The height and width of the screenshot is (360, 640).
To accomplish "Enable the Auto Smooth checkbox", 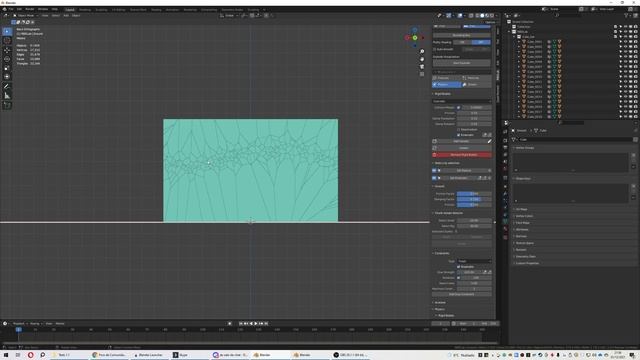I will [435, 49].
